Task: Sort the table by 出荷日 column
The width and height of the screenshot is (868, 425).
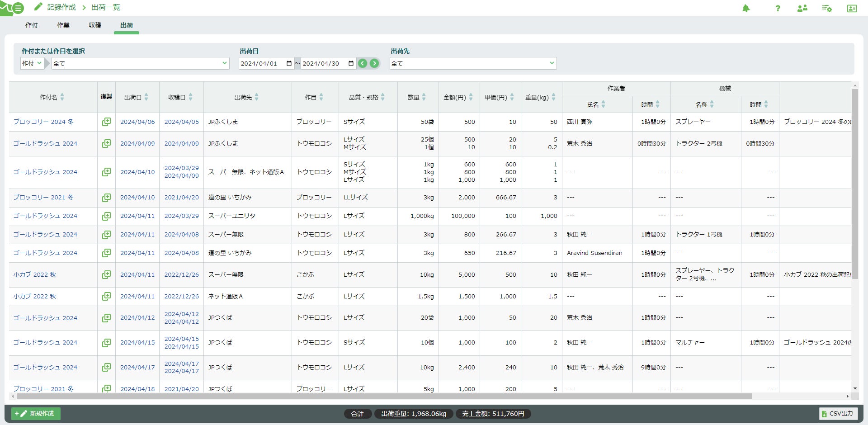Action: (137, 97)
